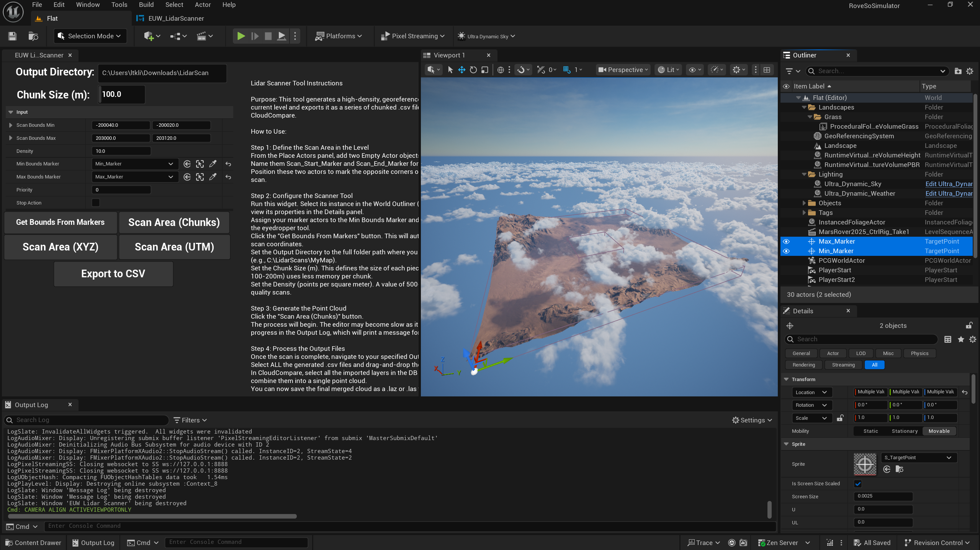Open the Min Bounds Marker dropdown
980x550 pixels.
click(135, 164)
